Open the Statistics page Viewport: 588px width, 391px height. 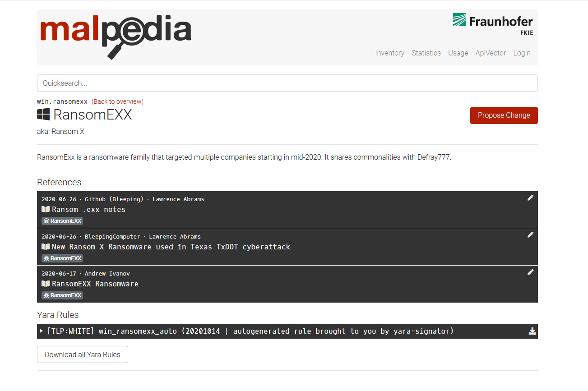[426, 53]
